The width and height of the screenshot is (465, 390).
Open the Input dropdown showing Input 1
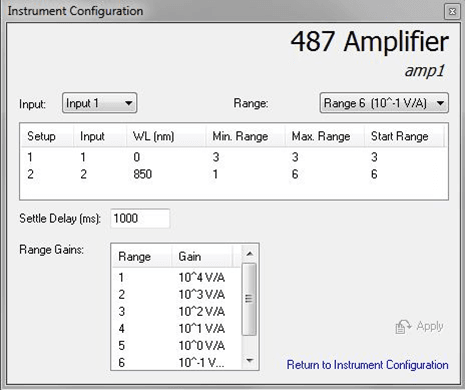99,103
